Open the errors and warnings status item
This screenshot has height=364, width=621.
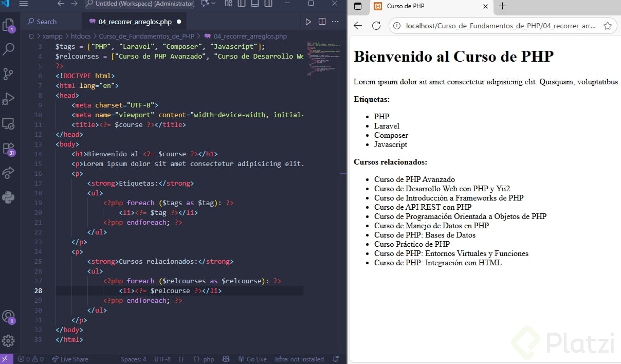31,359
